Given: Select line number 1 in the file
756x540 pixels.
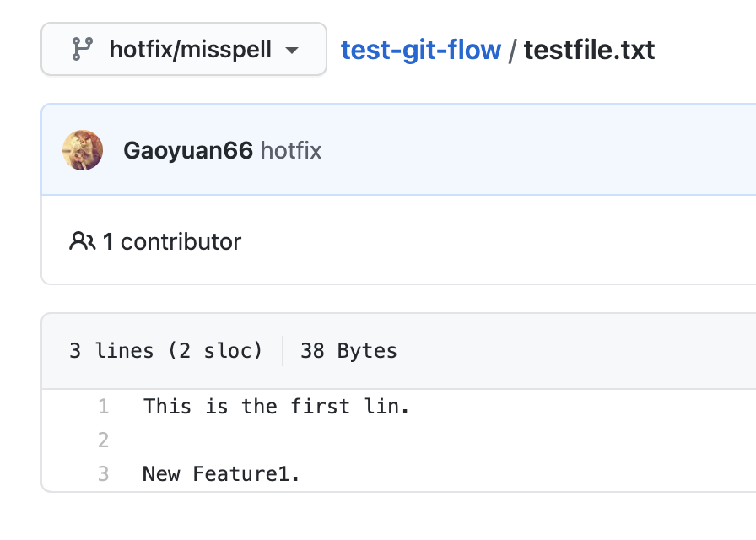Looking at the screenshot, I should [103, 407].
